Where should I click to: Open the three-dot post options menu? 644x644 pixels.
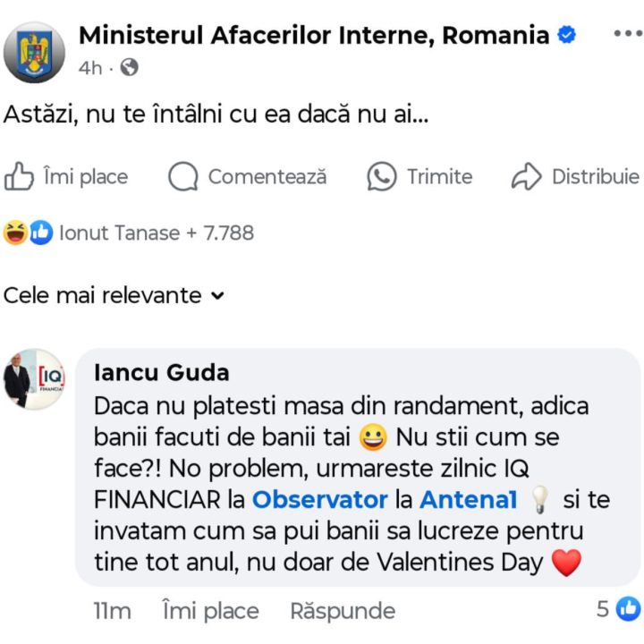coord(627,35)
